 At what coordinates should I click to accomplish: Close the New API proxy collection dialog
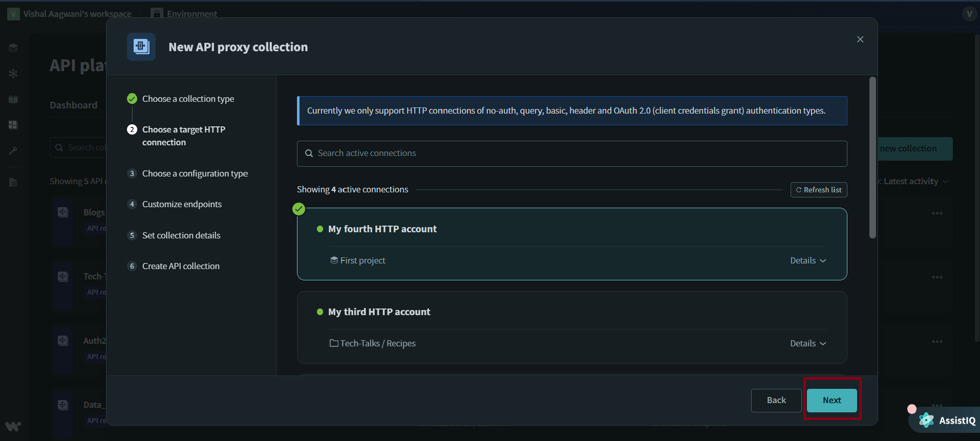click(860, 39)
